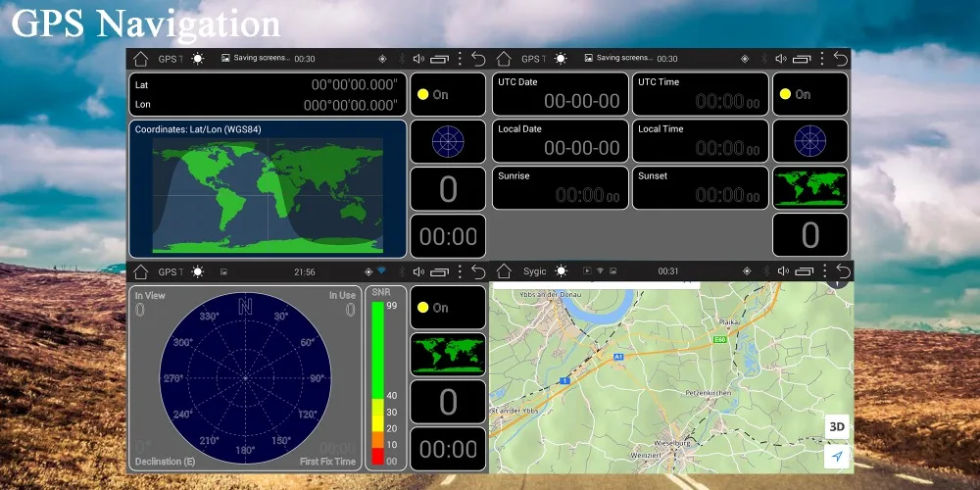Select the Sunrise tile
The width and height of the screenshot is (980, 490).
[x=560, y=188]
